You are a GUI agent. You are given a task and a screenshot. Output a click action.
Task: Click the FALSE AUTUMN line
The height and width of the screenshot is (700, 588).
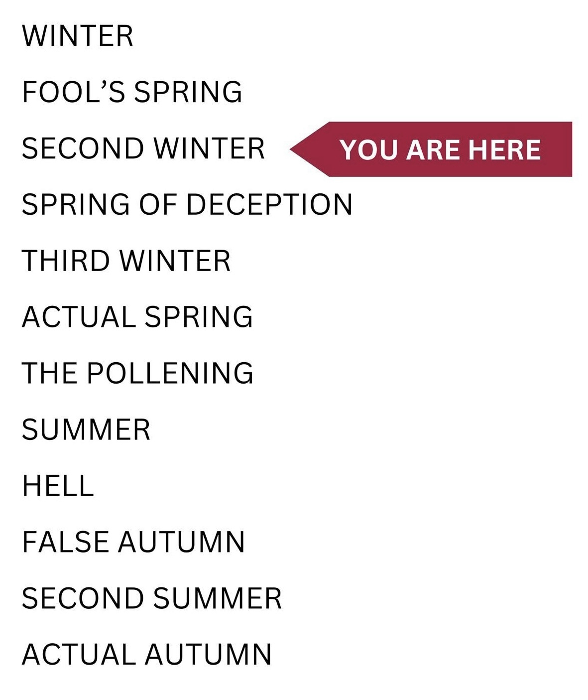click(133, 542)
